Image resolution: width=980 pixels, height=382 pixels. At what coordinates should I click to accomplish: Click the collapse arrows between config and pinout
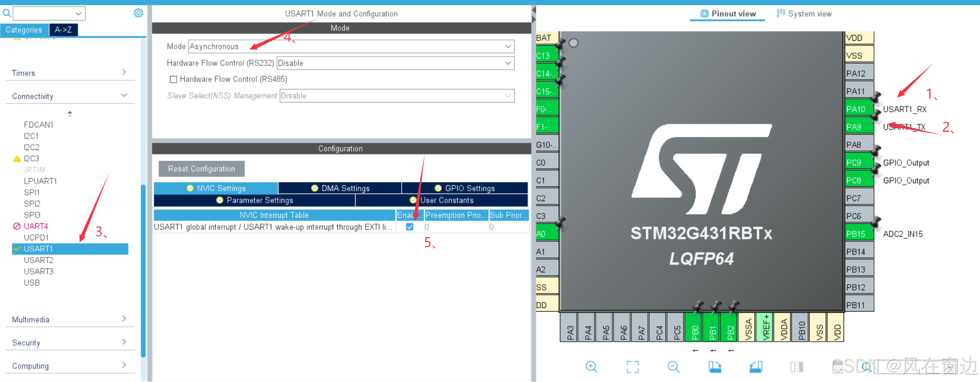(534, 14)
